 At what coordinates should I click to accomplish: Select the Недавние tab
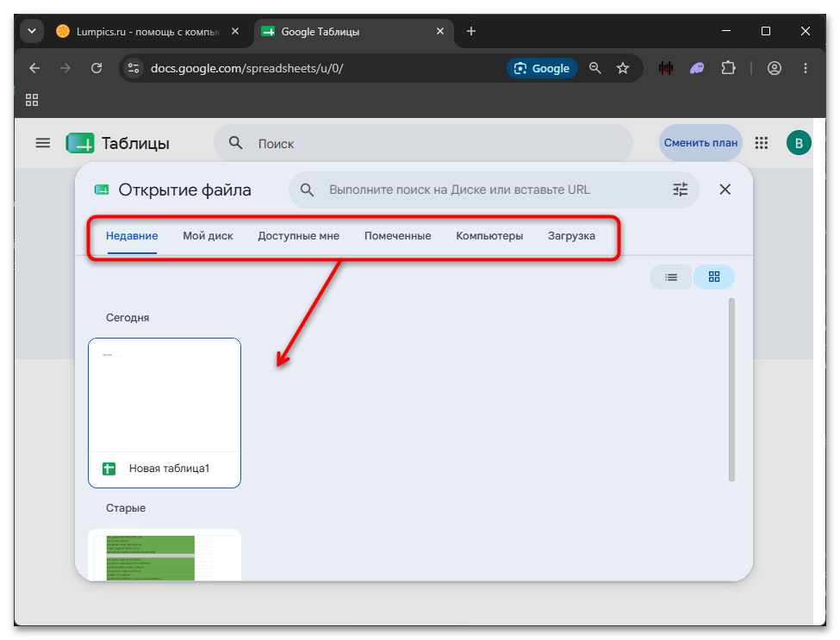click(132, 236)
